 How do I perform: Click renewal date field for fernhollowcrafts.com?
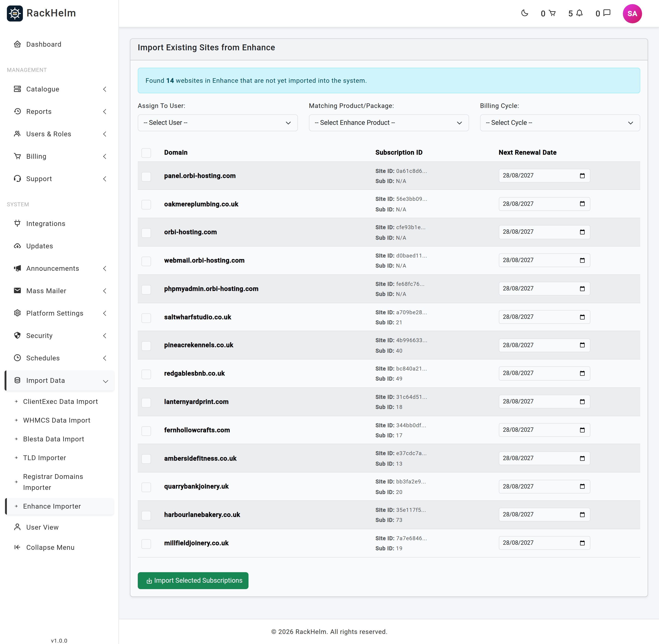point(544,430)
